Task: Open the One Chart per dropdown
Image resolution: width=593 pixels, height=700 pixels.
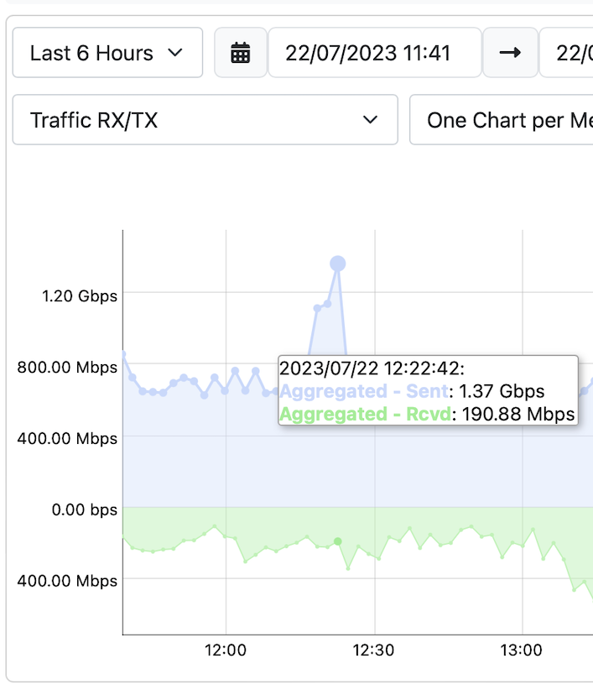Action: (501, 120)
